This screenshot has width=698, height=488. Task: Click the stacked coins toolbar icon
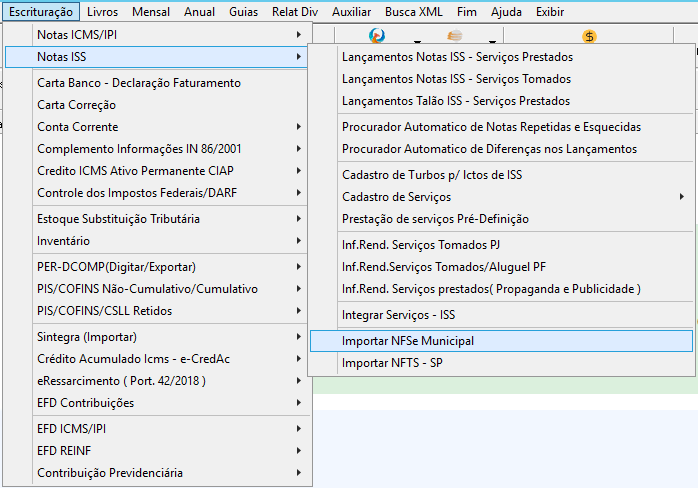click(x=455, y=36)
